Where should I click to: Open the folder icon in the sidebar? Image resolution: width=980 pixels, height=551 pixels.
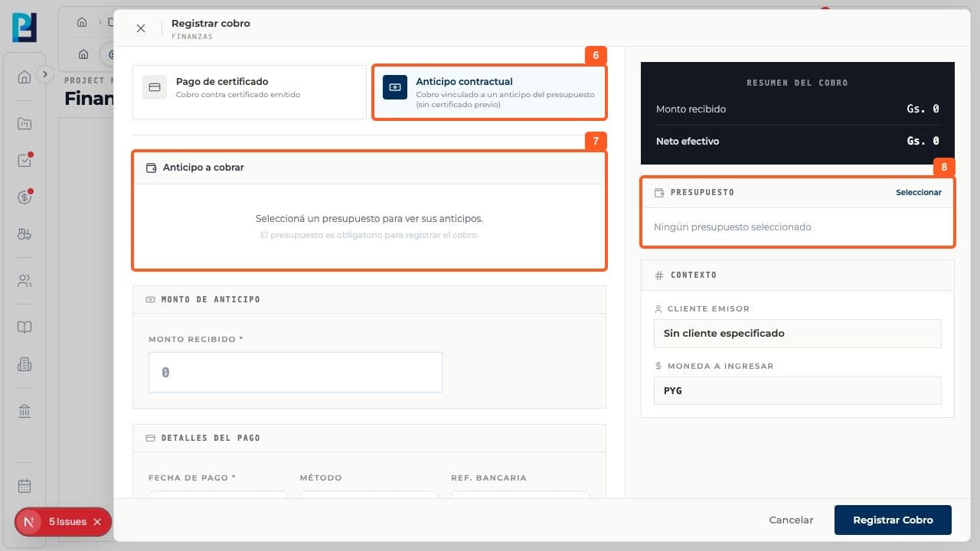pyautogui.click(x=24, y=123)
